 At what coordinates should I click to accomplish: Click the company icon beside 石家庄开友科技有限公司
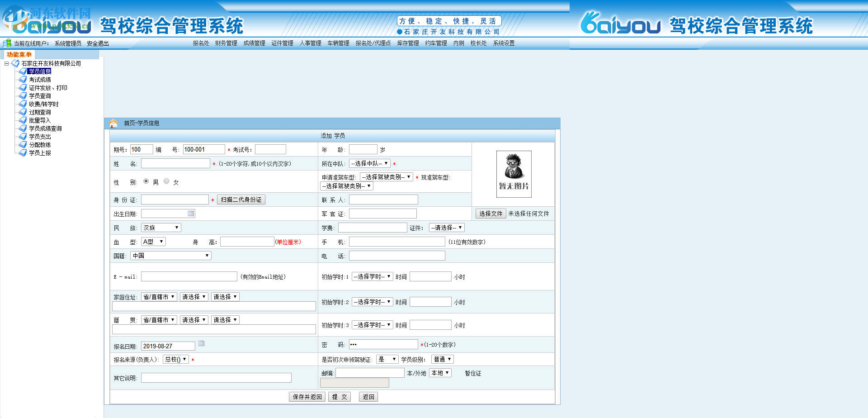(x=15, y=63)
